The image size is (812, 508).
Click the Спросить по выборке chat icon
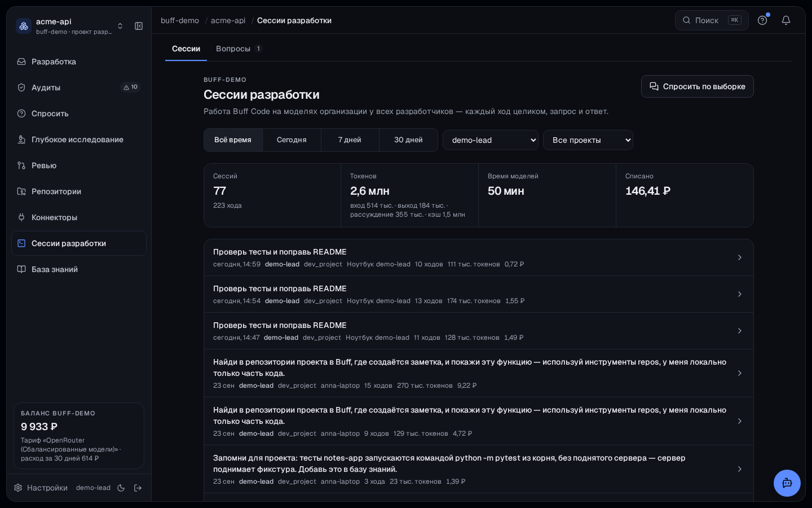(x=654, y=86)
